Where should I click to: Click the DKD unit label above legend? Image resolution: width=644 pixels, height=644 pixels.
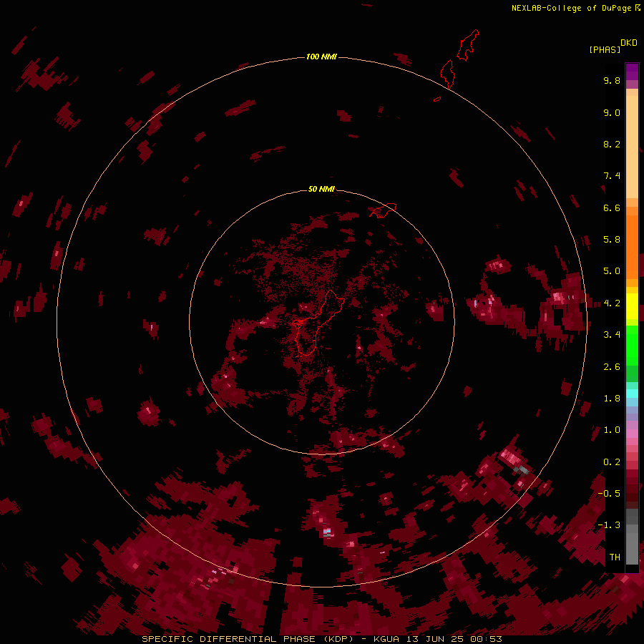click(x=628, y=43)
